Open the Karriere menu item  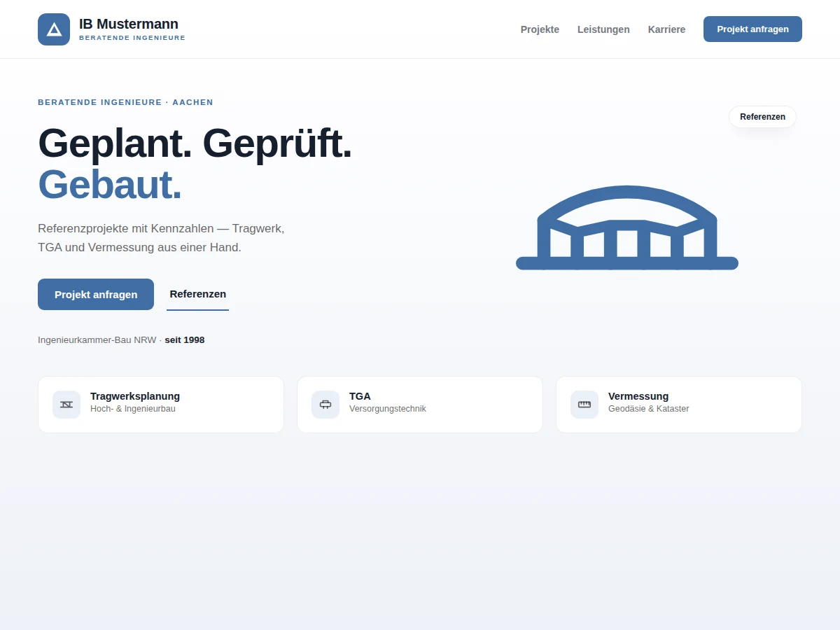666,29
